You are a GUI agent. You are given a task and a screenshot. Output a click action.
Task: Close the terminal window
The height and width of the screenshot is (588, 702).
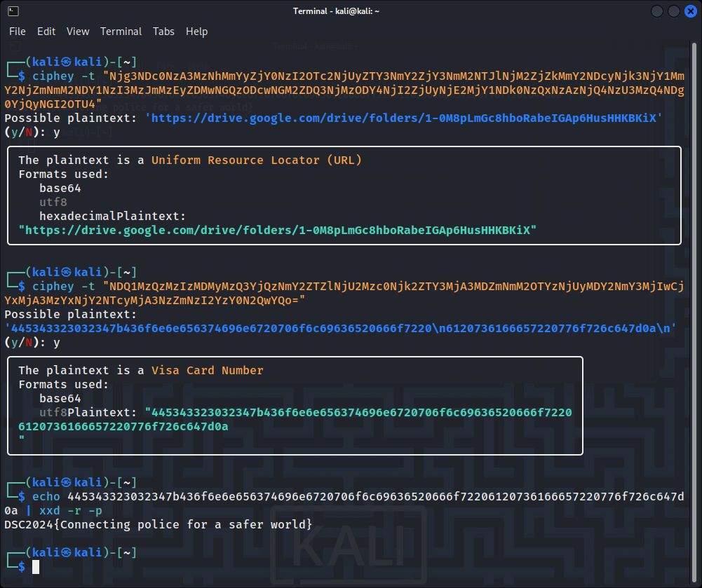(689, 11)
